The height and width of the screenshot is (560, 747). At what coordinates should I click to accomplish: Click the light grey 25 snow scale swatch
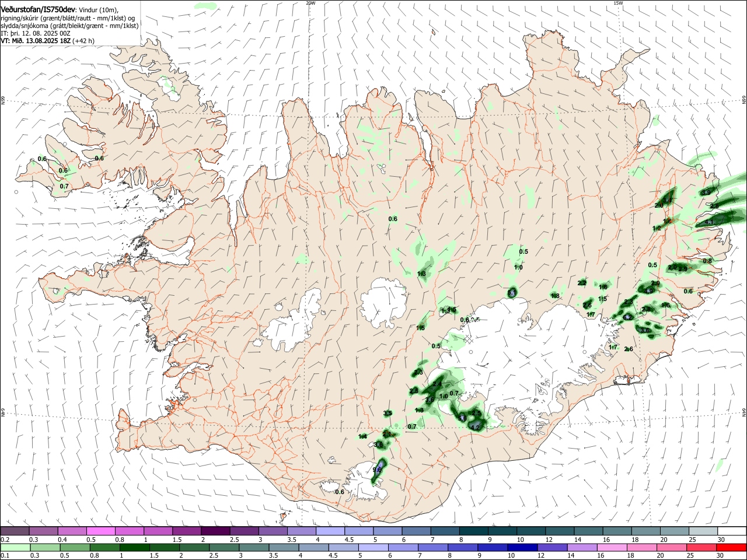tap(704, 531)
